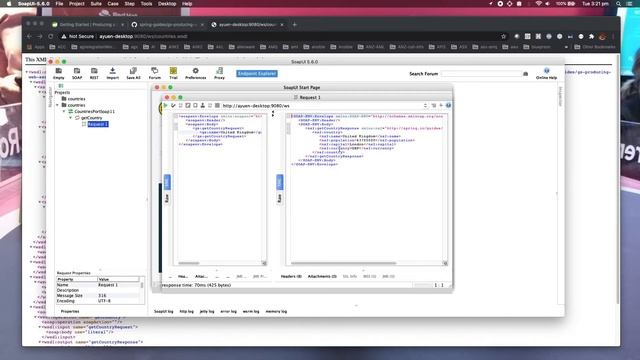Open memory log tab
Screen dimensions: 640x360
click(x=276, y=311)
